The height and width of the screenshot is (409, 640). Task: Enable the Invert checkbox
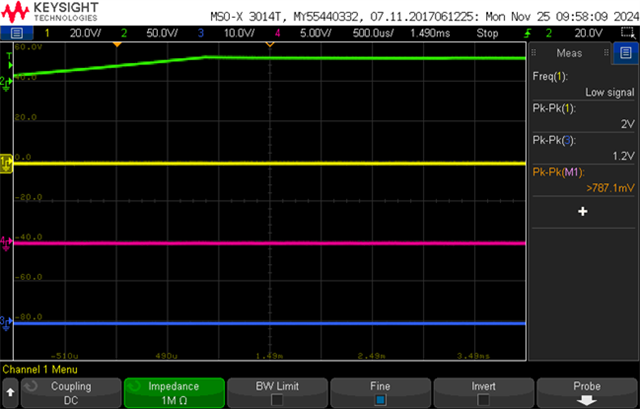point(483,400)
